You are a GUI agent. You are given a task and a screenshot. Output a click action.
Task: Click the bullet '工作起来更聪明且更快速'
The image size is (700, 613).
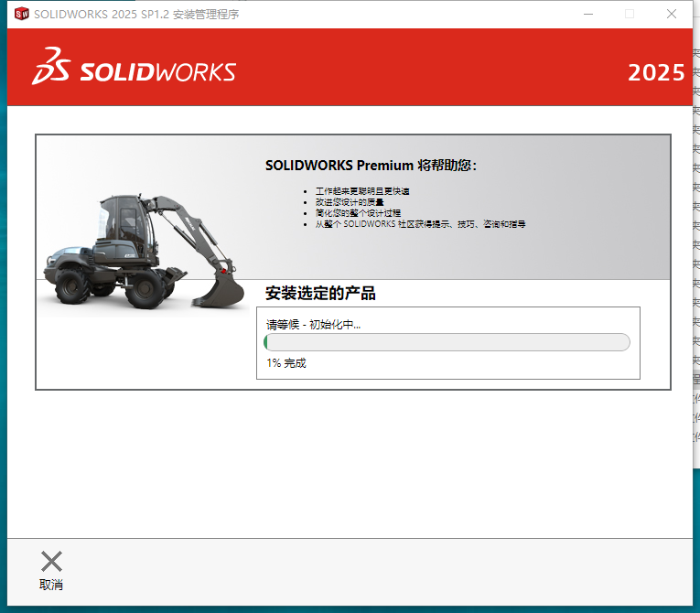(x=362, y=191)
